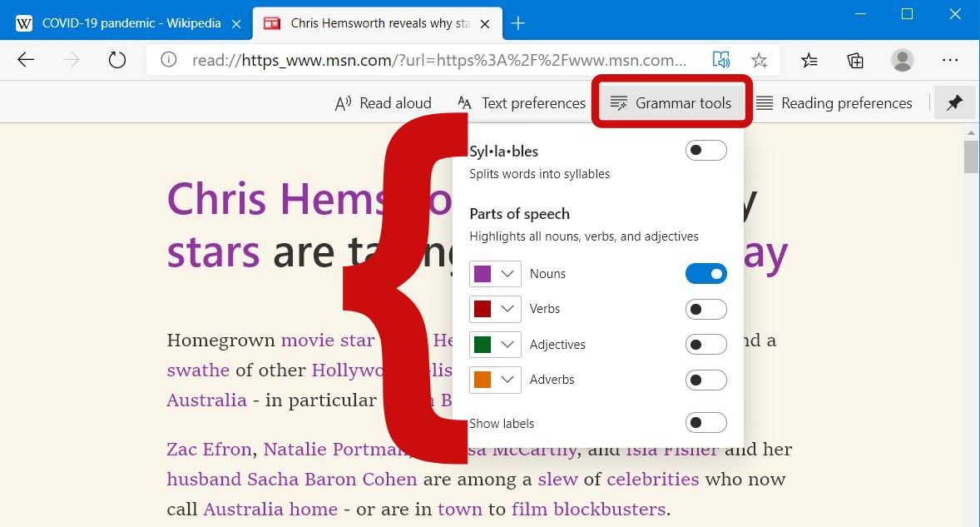Select the Chris Hemsworth reveals tab
Viewport: 980px width, 527px height.
coord(378,24)
